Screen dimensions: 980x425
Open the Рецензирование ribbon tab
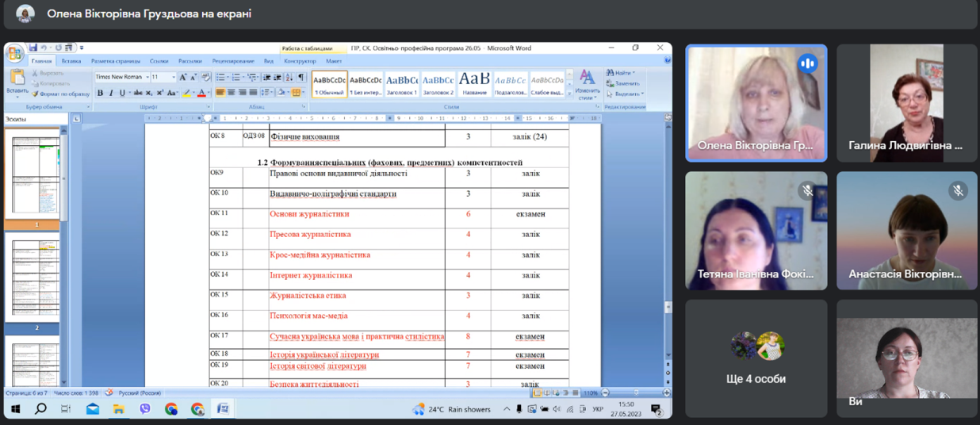pyautogui.click(x=233, y=61)
